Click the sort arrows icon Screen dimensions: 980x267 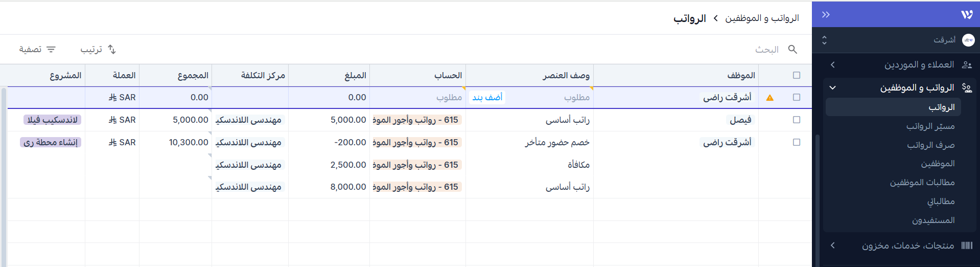pyautogui.click(x=112, y=49)
